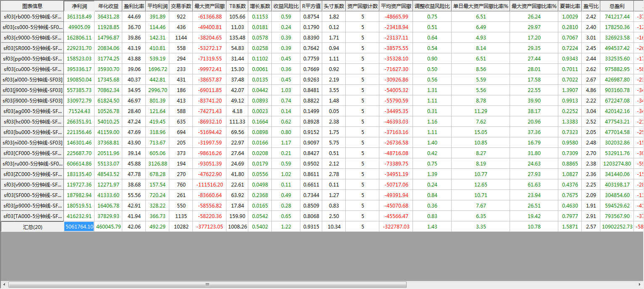Select the sf03[p9000-5分钟线 row header

tap(32, 206)
